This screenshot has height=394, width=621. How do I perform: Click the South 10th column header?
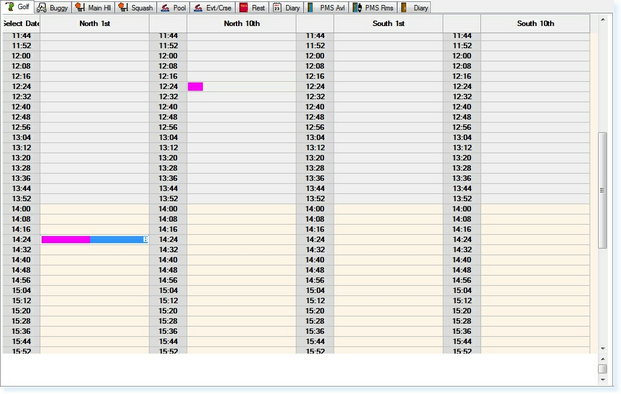(535, 23)
